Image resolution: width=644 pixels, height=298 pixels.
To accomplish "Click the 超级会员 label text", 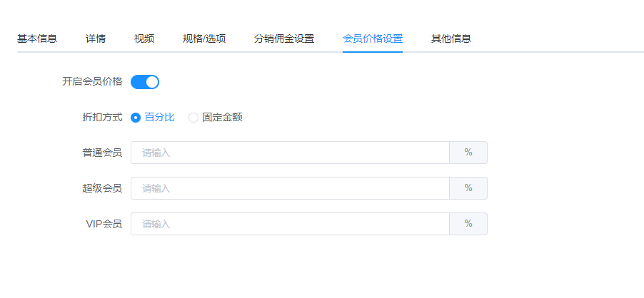I will tap(102, 188).
